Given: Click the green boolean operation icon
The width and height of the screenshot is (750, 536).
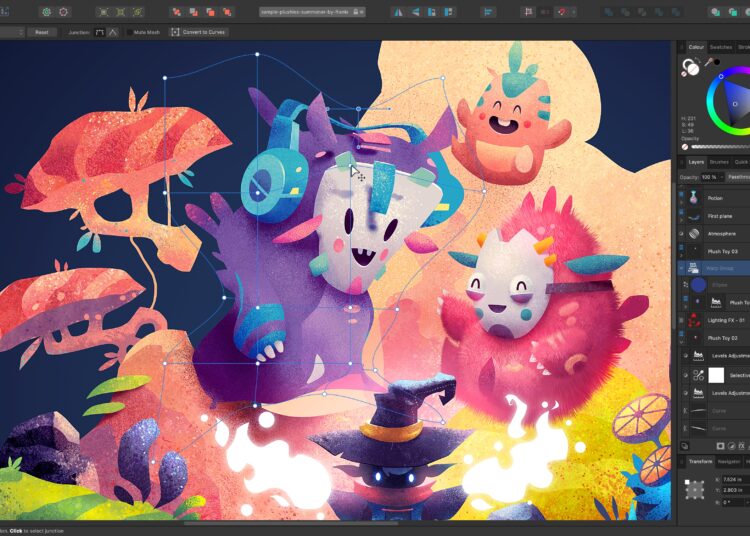Looking at the screenshot, I should pos(732,12).
